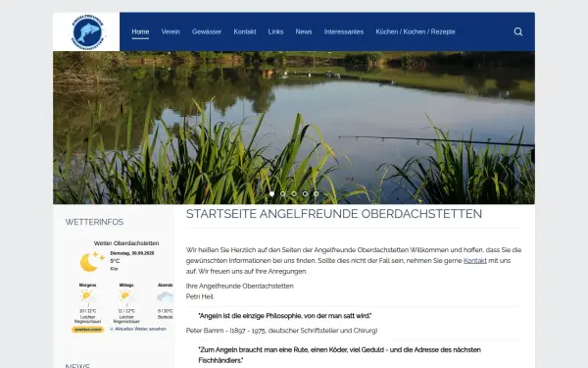Click the crescent moon current weather icon

(x=92, y=262)
